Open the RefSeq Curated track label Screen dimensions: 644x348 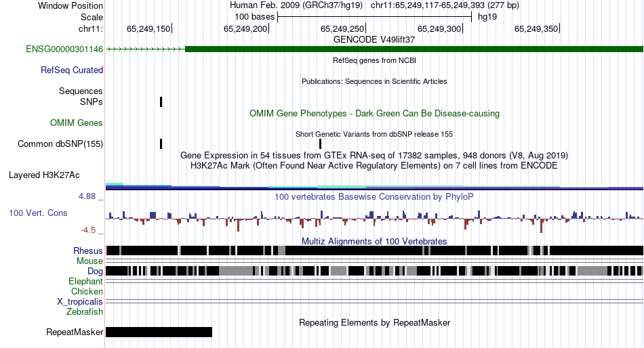[x=71, y=70]
